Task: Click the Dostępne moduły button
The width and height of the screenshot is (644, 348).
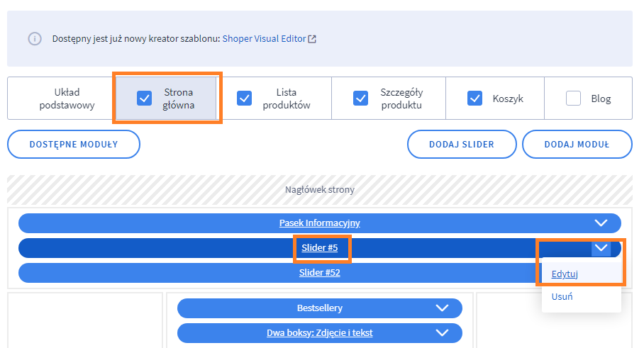Action: 74,144
